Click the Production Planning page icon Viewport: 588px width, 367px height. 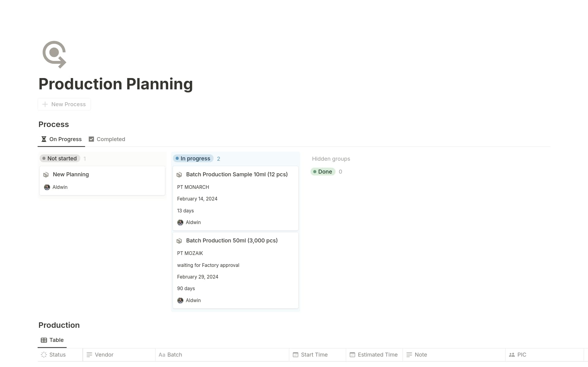click(54, 54)
